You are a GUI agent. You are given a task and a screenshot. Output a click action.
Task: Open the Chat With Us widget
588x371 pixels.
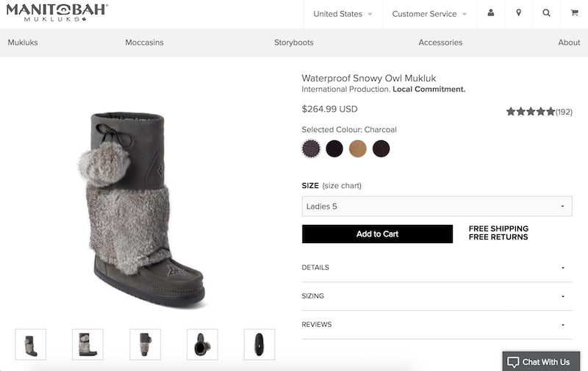coord(541,361)
